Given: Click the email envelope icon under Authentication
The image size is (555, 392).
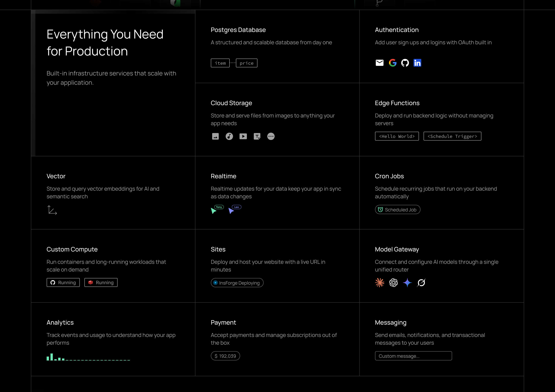Looking at the screenshot, I should (379, 63).
